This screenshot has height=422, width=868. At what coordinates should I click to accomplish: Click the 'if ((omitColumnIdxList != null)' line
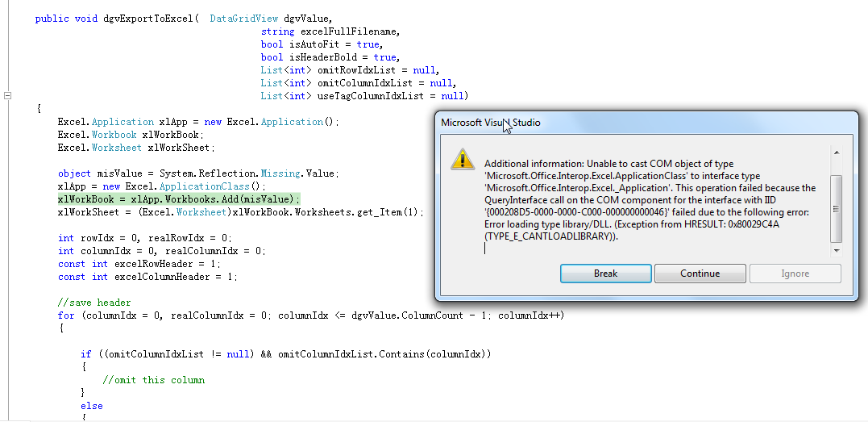(x=285, y=353)
